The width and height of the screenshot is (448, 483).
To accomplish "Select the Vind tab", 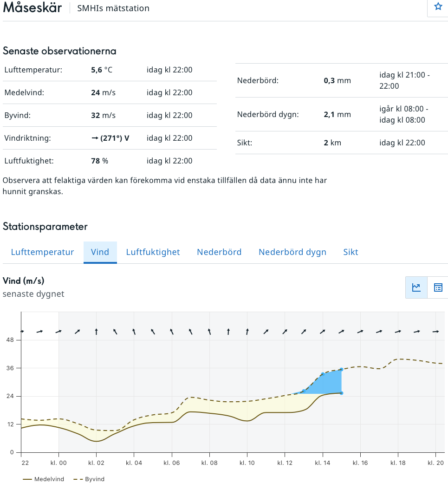I will coord(100,252).
